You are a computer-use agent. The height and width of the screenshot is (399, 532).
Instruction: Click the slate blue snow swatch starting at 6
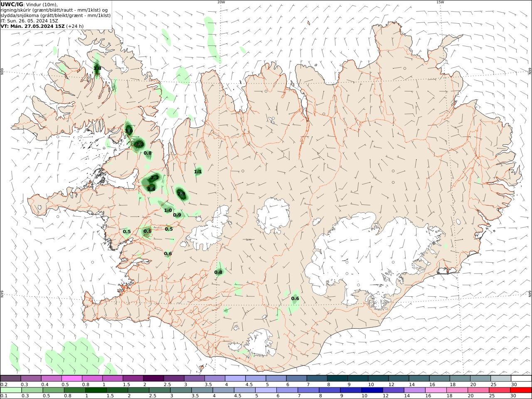tap(296, 378)
